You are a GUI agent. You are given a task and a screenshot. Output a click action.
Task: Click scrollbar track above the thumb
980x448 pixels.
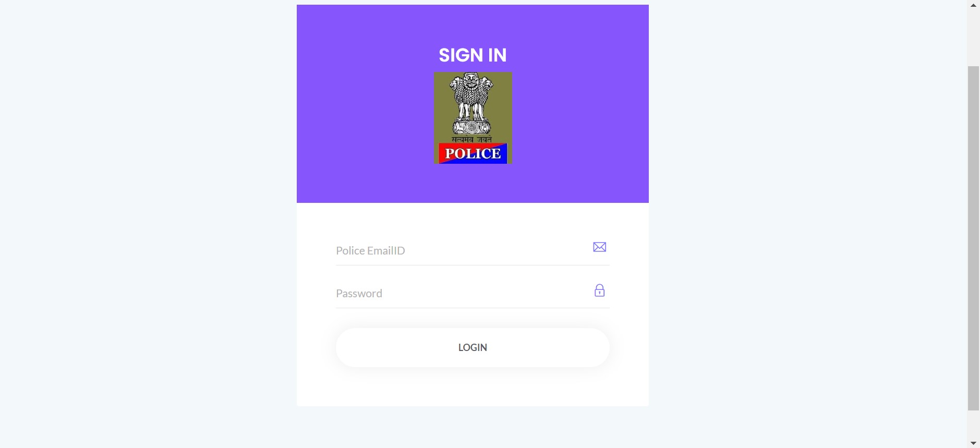pos(973,38)
